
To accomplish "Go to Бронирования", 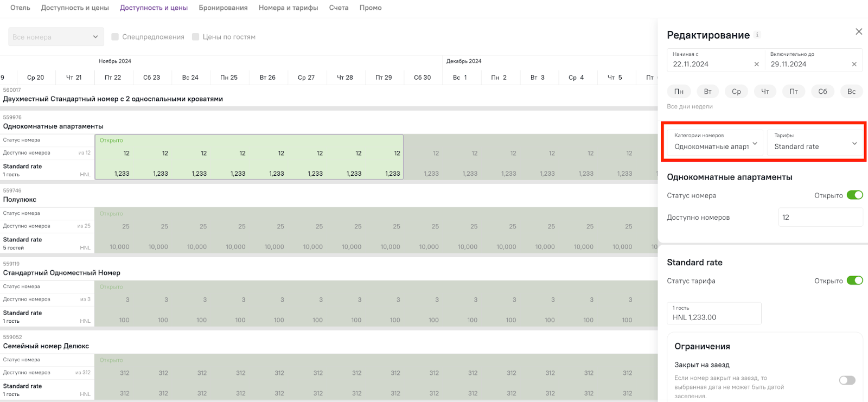I will coord(223,8).
